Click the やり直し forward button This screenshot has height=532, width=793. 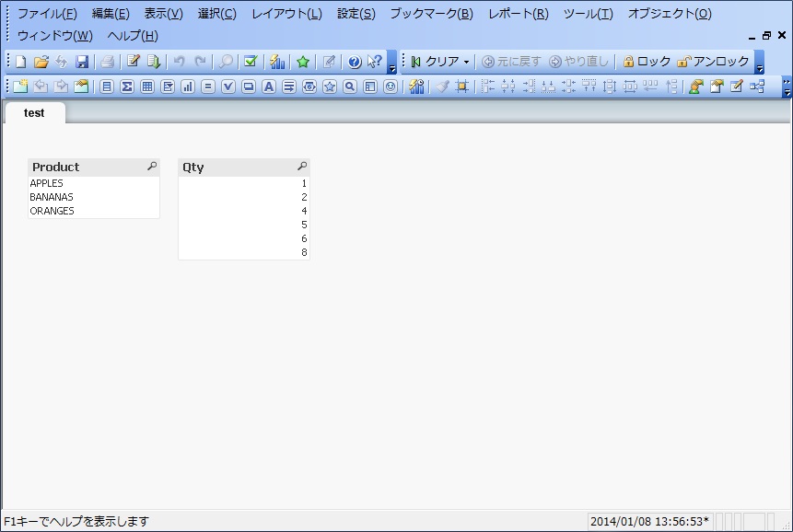(579, 62)
